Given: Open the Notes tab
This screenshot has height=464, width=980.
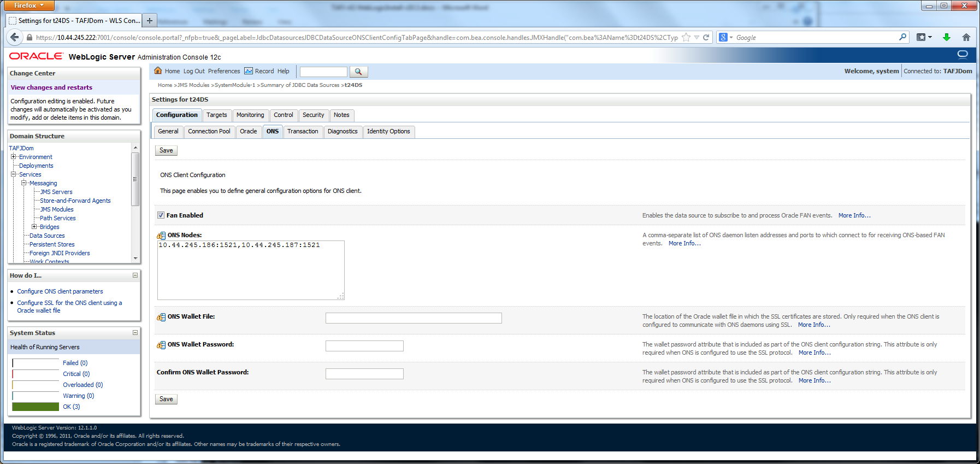Looking at the screenshot, I should coord(341,115).
